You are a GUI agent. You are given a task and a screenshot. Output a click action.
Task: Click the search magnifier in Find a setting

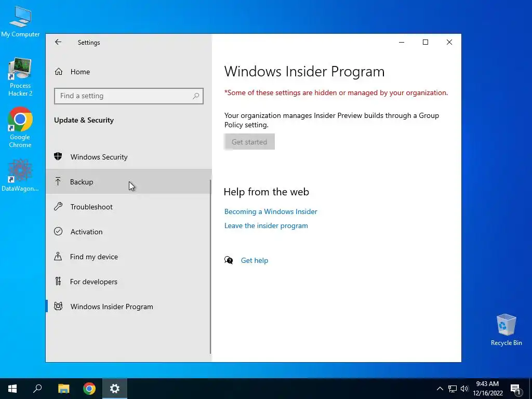196,96
